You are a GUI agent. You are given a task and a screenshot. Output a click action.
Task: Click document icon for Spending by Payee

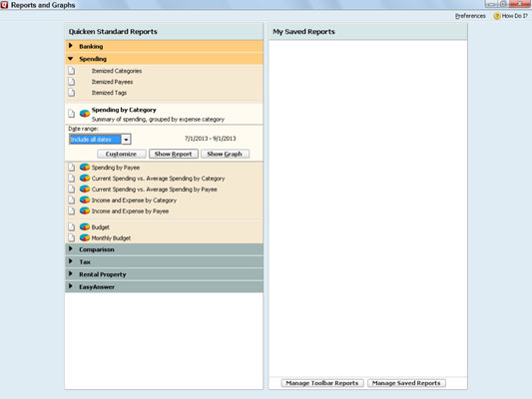pyautogui.click(x=71, y=168)
